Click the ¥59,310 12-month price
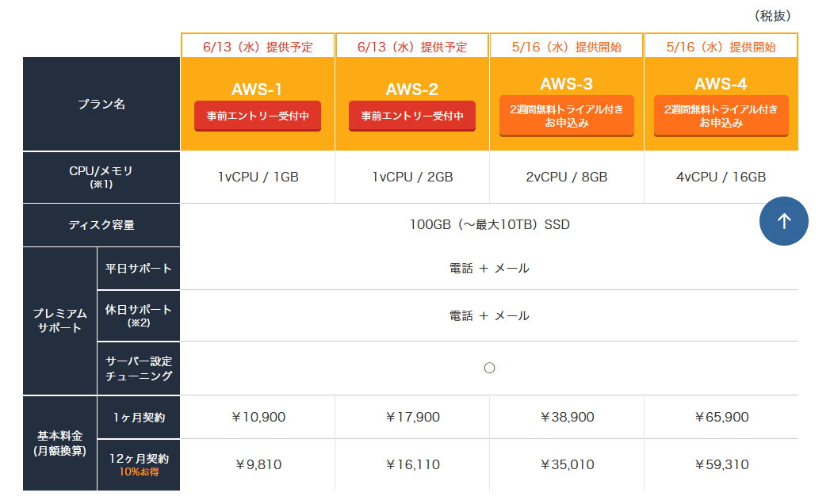This screenshot has height=504, width=834. pyautogui.click(x=721, y=464)
